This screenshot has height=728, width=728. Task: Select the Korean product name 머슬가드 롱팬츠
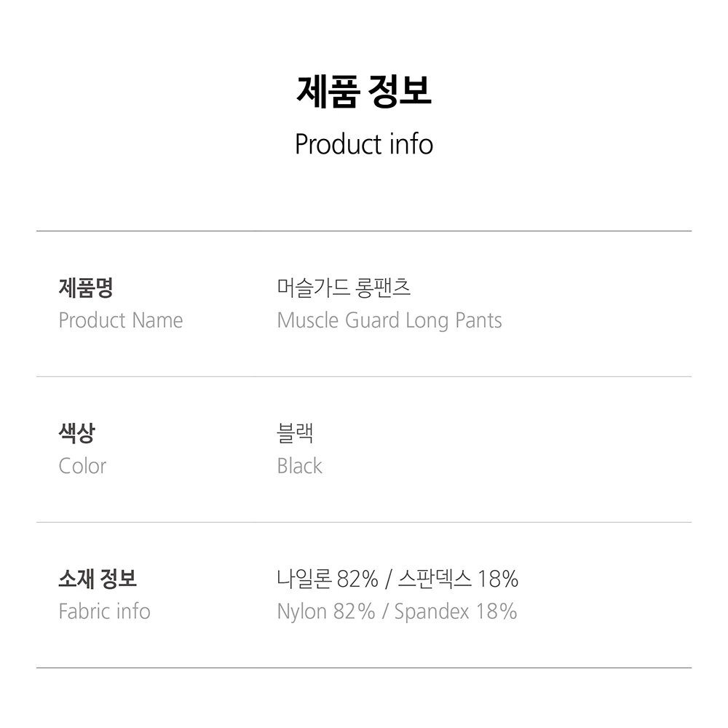pos(344,288)
